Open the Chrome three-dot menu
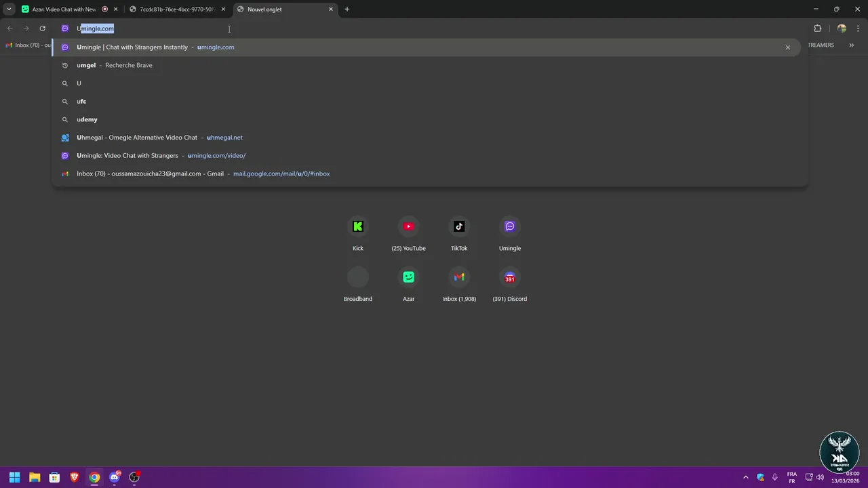This screenshot has height=488, width=868. point(859,28)
